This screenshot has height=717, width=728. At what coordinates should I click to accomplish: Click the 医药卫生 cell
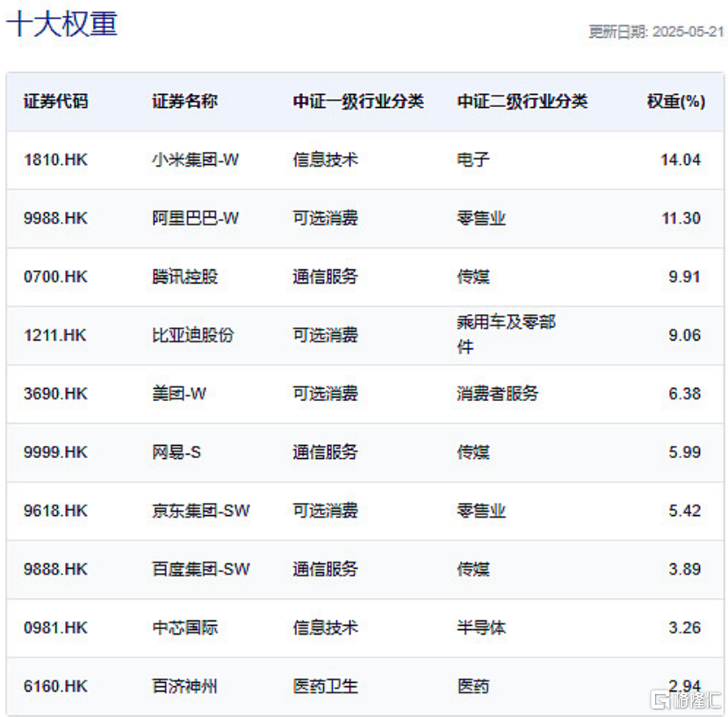coord(326,686)
